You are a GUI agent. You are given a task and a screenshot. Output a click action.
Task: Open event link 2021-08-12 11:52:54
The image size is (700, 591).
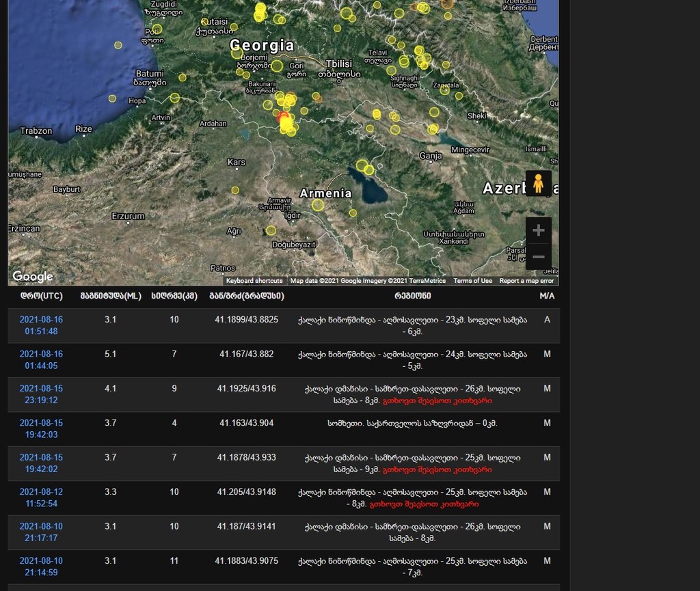41,497
